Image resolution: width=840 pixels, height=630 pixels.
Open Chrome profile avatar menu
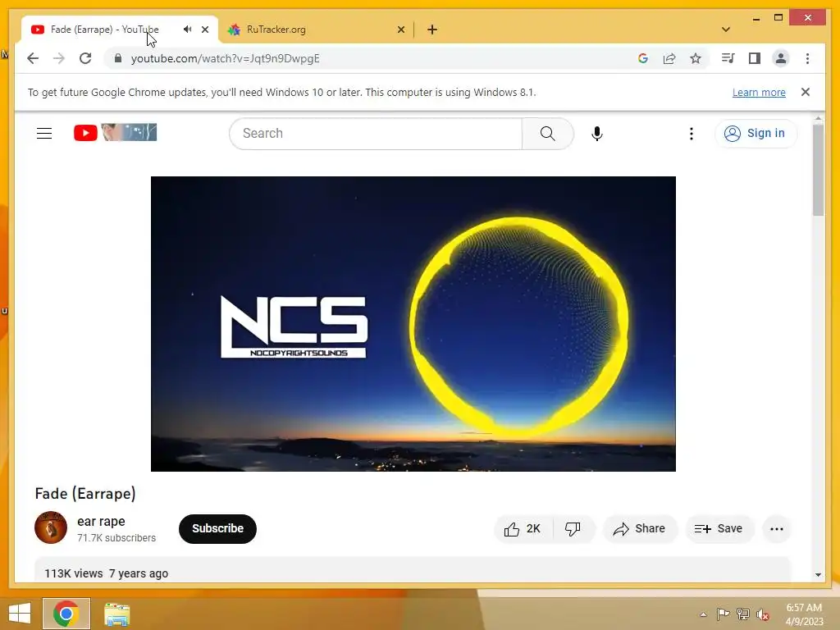(x=781, y=58)
